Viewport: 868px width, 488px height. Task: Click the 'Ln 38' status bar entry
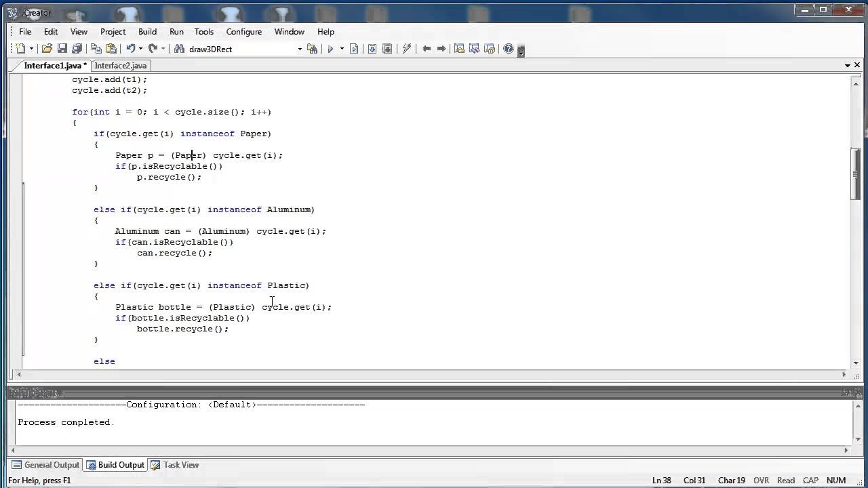point(661,481)
